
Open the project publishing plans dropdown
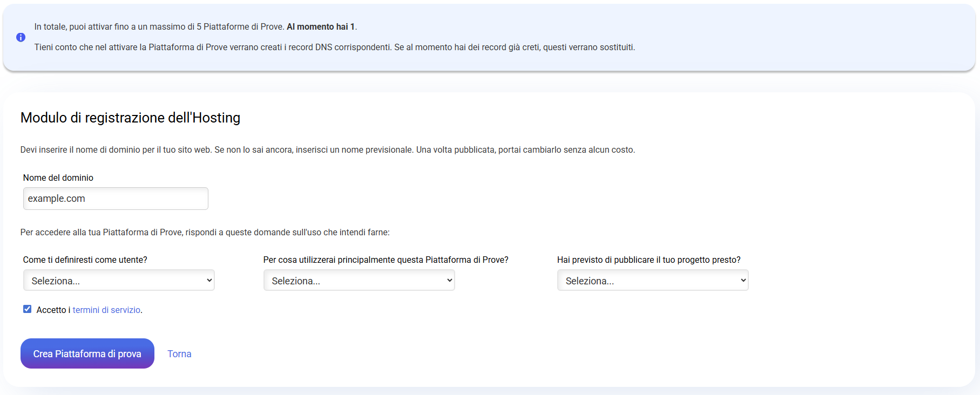(x=653, y=281)
